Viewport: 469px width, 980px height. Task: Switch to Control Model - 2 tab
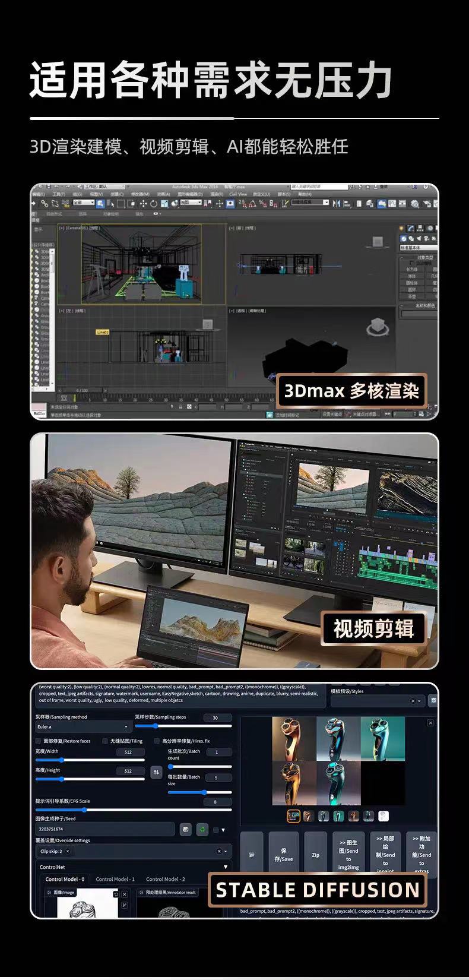pos(166,879)
